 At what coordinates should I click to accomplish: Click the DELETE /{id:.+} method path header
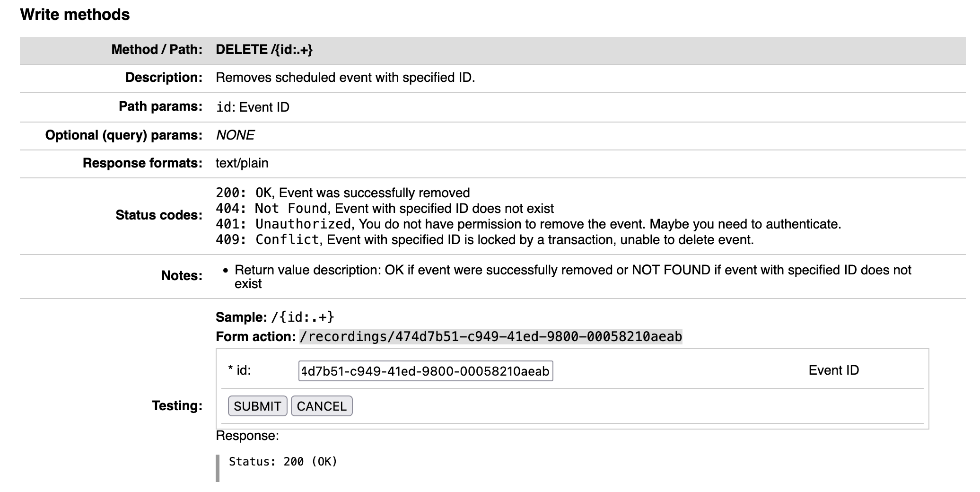tap(265, 49)
